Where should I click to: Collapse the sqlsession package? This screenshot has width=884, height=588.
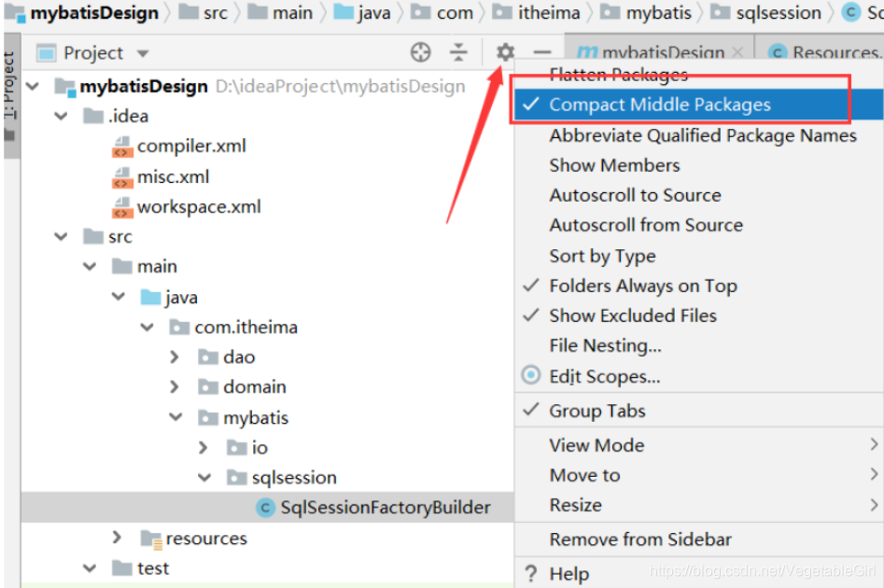(204, 478)
